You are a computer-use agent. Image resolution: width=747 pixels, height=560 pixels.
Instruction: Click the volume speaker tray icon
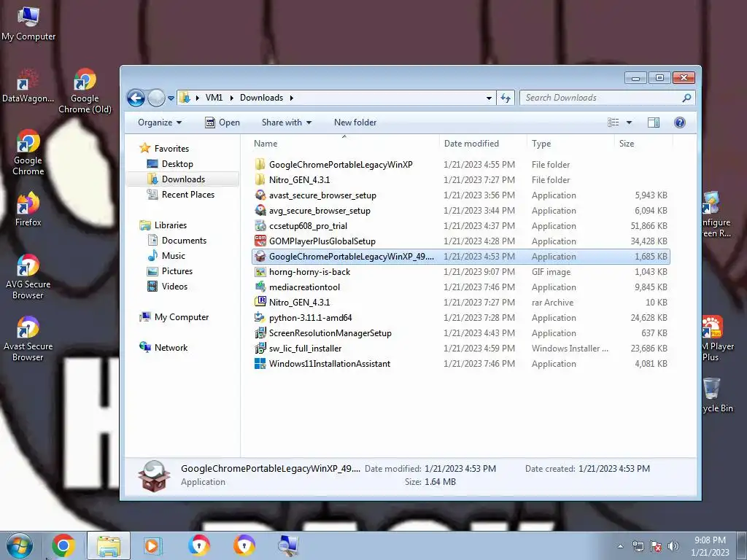[673, 545]
